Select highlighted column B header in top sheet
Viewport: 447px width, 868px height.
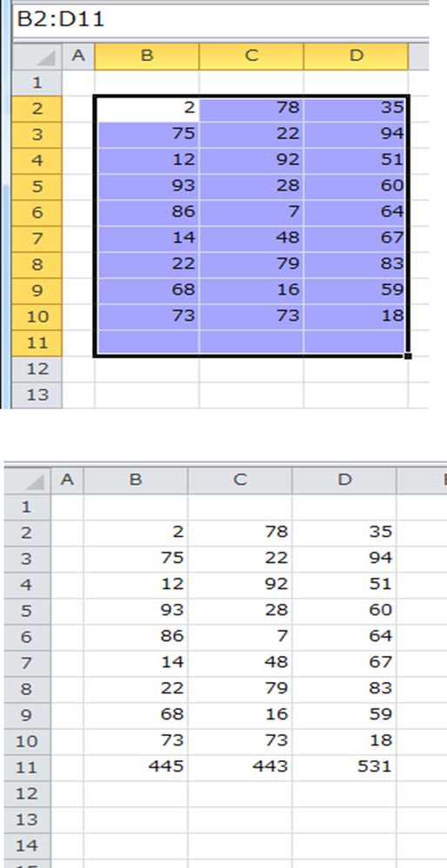[147, 56]
